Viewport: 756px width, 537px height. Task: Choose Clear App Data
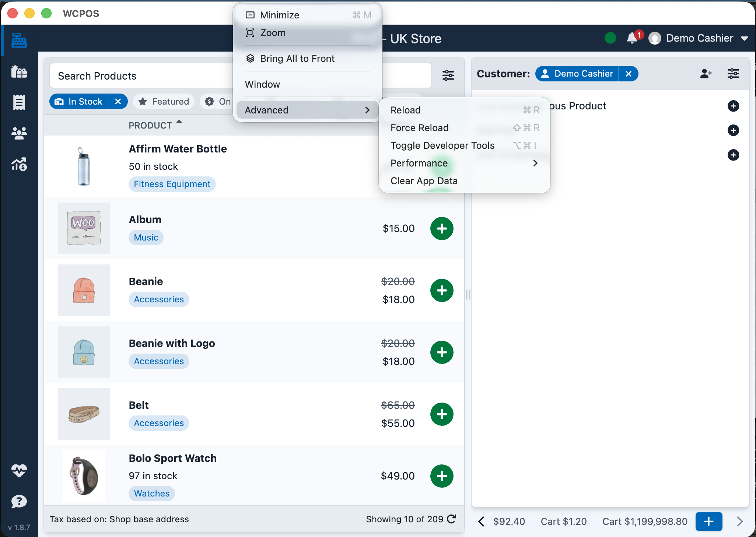[464, 180]
